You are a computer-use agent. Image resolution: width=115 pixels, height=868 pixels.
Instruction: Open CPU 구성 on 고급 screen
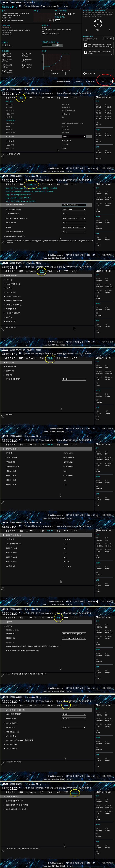pos(9,280)
